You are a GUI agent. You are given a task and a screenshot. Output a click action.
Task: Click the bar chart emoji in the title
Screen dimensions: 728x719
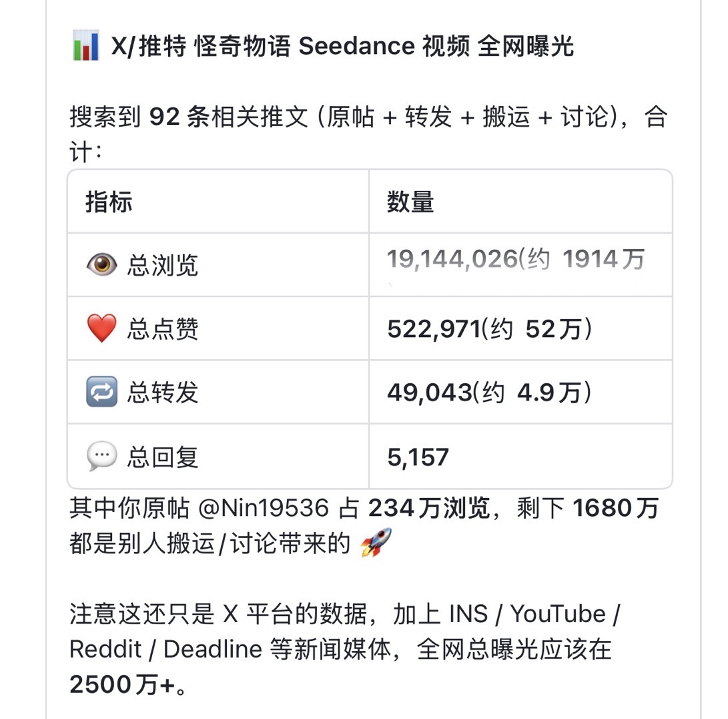point(85,47)
